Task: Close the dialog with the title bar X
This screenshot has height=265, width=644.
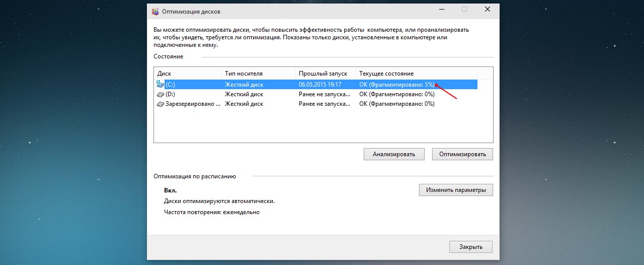Action: [x=487, y=10]
